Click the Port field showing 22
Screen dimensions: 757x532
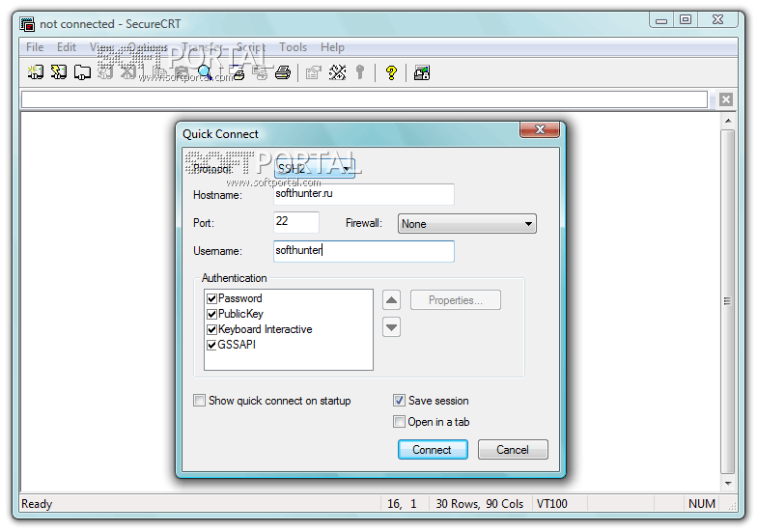[x=295, y=222]
